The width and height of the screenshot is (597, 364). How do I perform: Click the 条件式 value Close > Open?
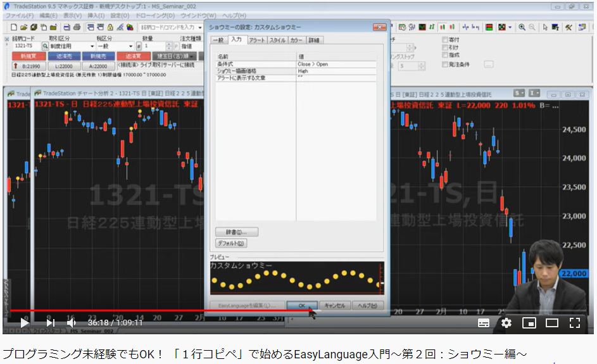click(337, 64)
